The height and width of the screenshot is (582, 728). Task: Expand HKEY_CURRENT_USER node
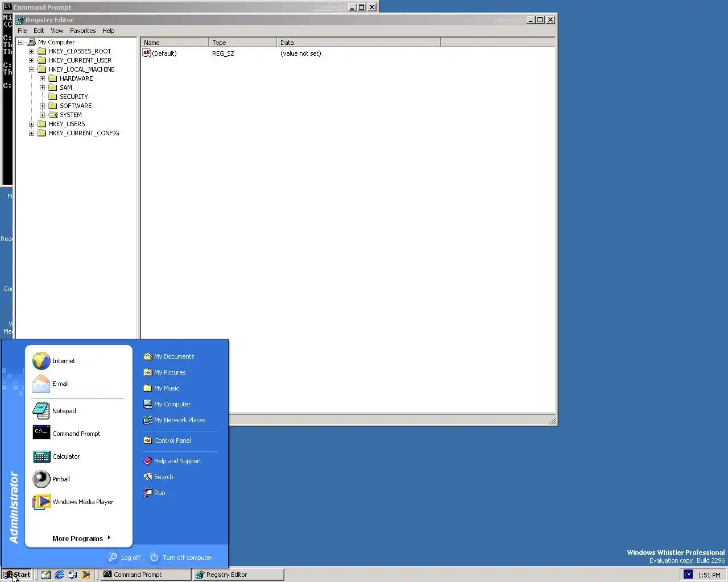coord(32,60)
